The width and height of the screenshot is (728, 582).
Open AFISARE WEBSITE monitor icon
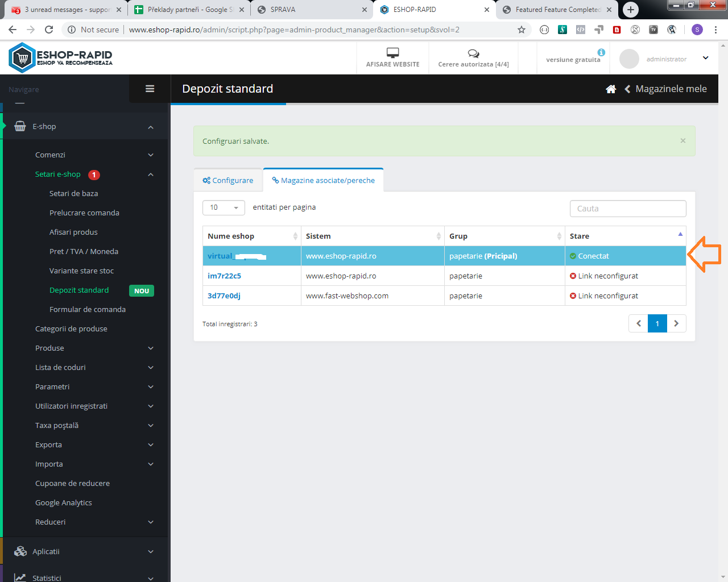pyautogui.click(x=392, y=53)
